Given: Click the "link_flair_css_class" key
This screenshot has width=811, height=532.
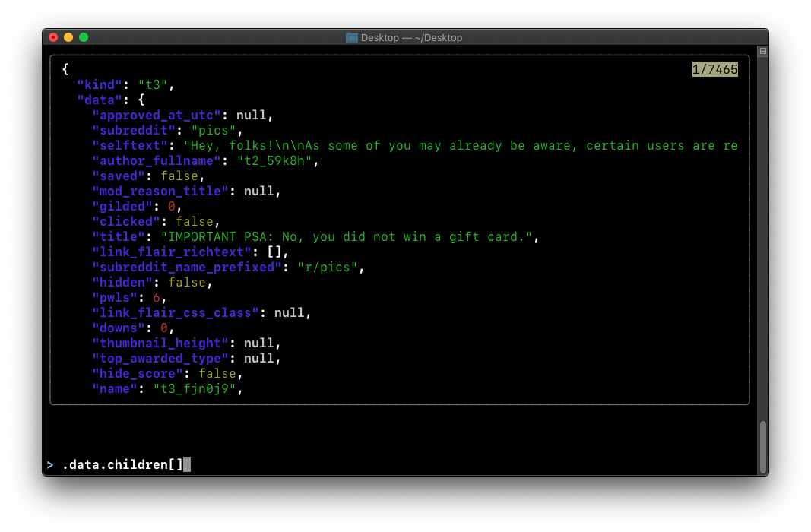Looking at the screenshot, I should point(176,313).
